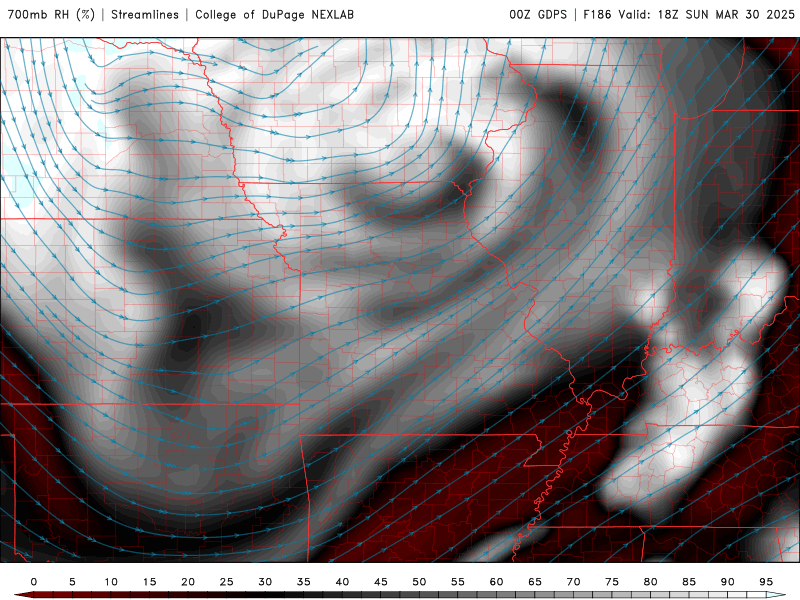Click the "10" value on color scale
Screen dimensions: 800x600
(x=111, y=582)
